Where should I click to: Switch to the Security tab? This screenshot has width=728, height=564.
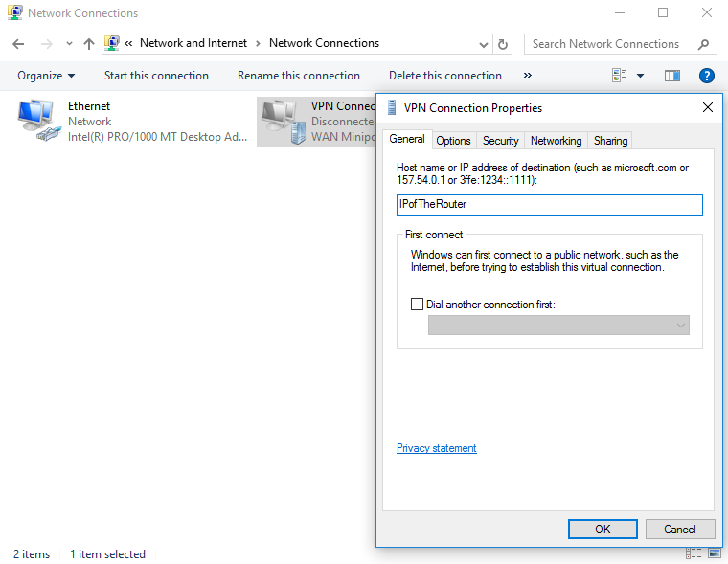pyautogui.click(x=500, y=141)
